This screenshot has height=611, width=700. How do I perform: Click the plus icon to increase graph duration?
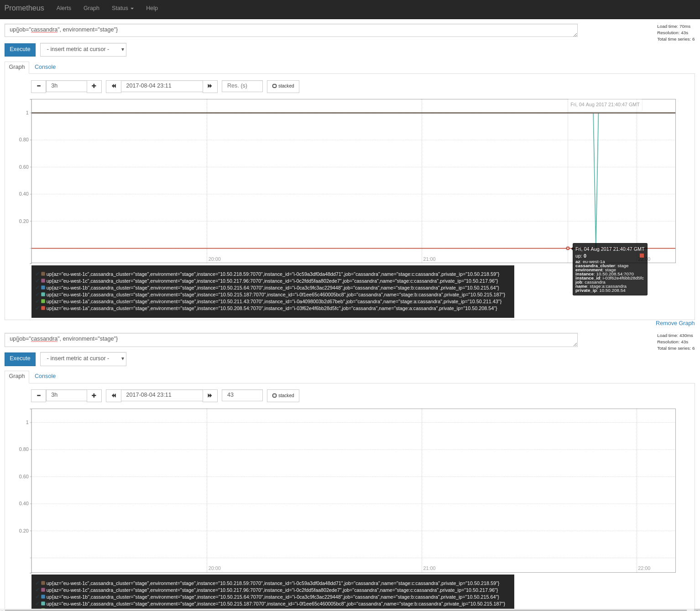[94, 86]
